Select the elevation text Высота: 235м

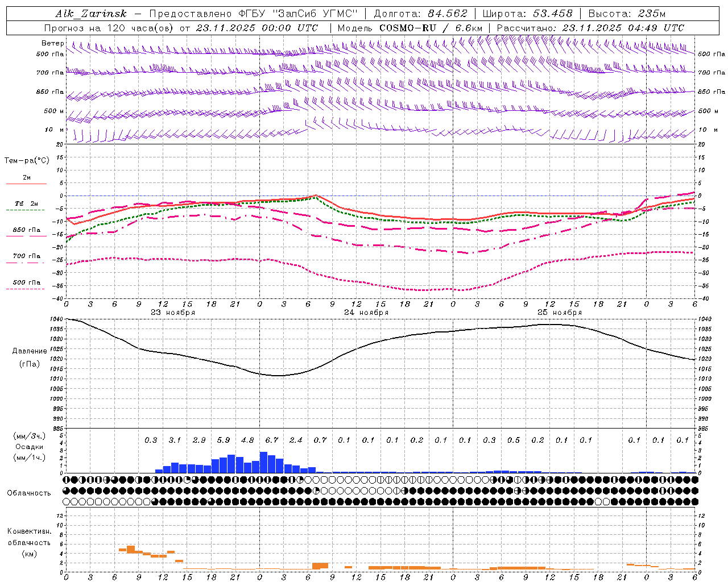(627, 14)
